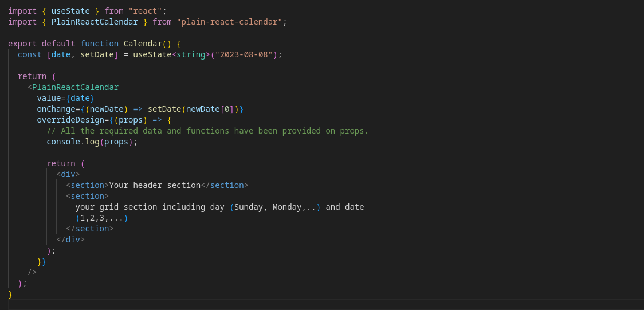Click the closing div tag
644x310 pixels.
(70, 240)
